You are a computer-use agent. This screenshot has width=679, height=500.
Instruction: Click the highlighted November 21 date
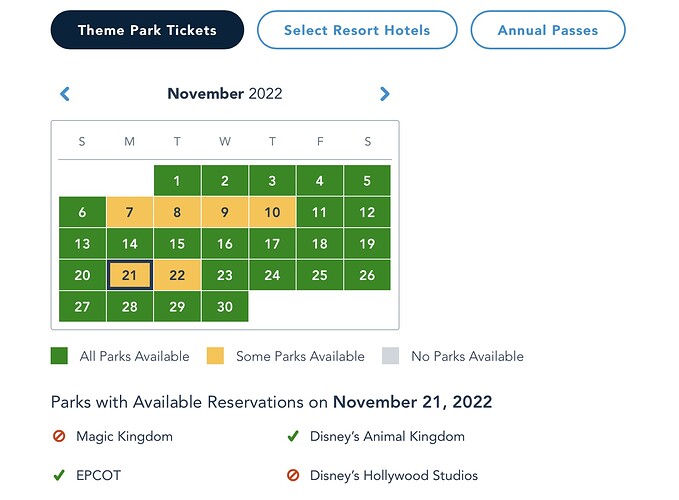[129, 275]
